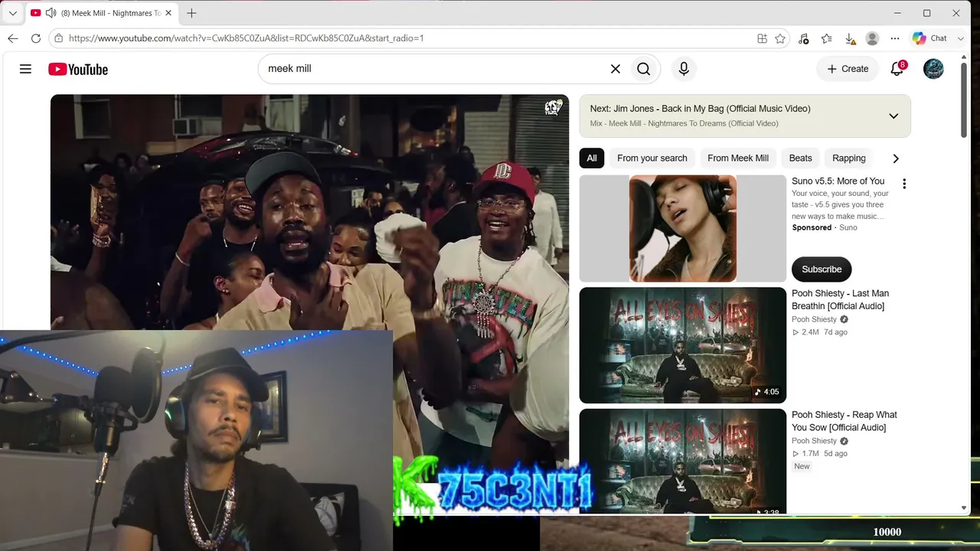The image size is (980, 551).
Task: Run the YouTube search with magnifier button
Action: tap(644, 69)
